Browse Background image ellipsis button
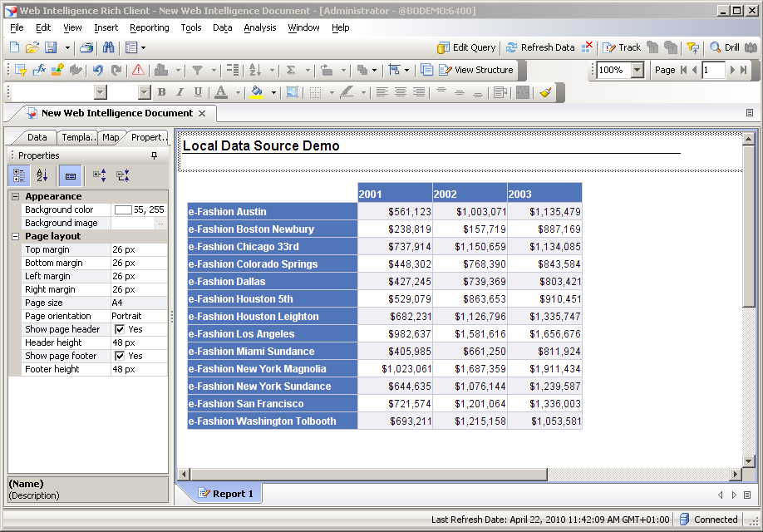 [160, 224]
